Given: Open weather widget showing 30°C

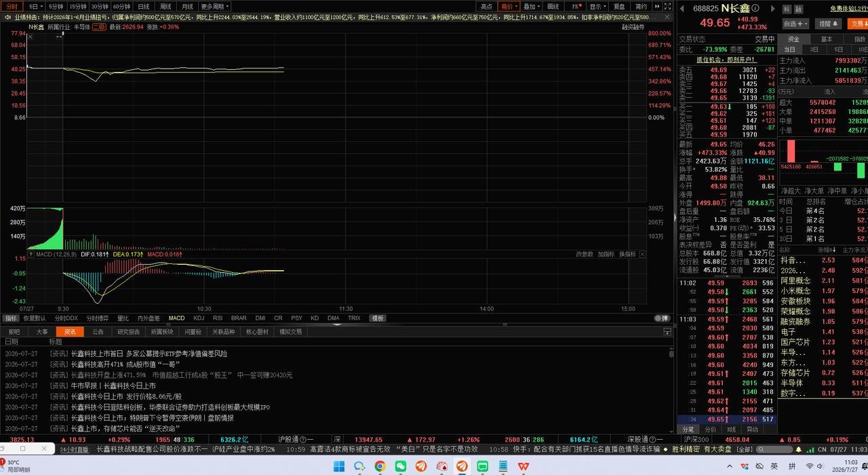Looking at the screenshot, I should tap(15, 466).
